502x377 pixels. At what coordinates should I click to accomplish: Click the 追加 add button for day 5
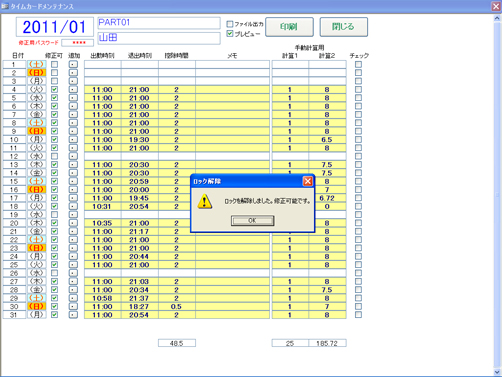(x=73, y=98)
